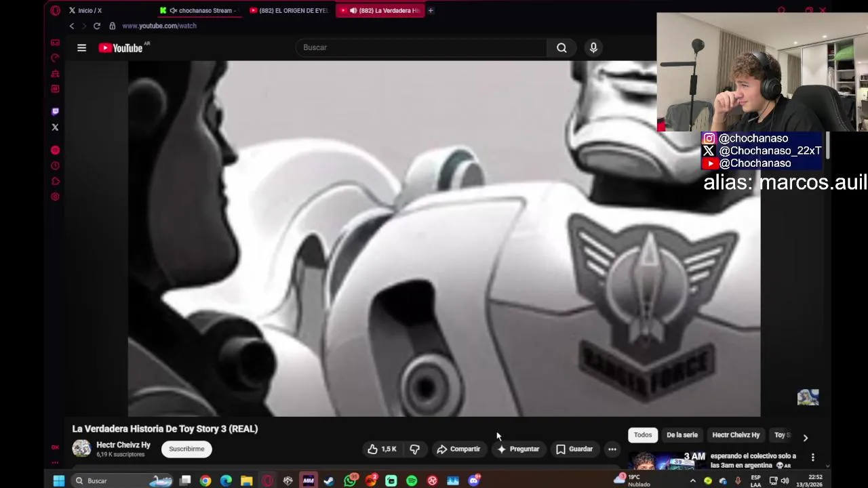Start voice search with microphone icon

tap(593, 47)
